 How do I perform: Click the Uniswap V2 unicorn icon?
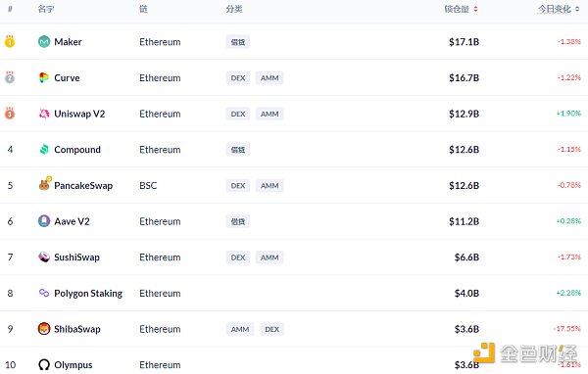[44, 114]
